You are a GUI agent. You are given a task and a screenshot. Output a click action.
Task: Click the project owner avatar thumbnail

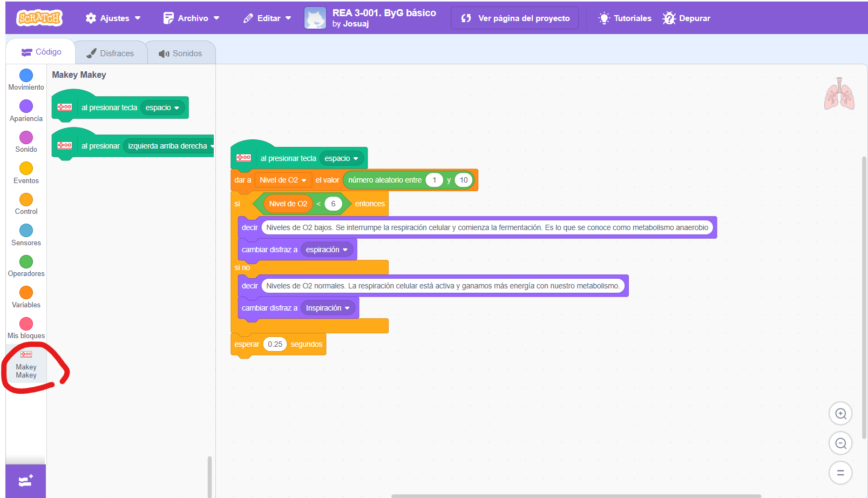[315, 18]
